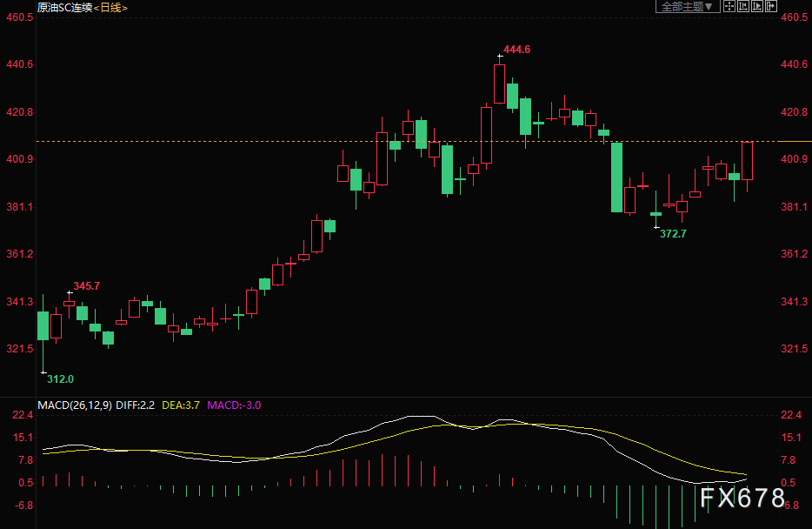812x529 pixels.
Task: Select the 原油SC连续 contract title
Action: point(64,7)
